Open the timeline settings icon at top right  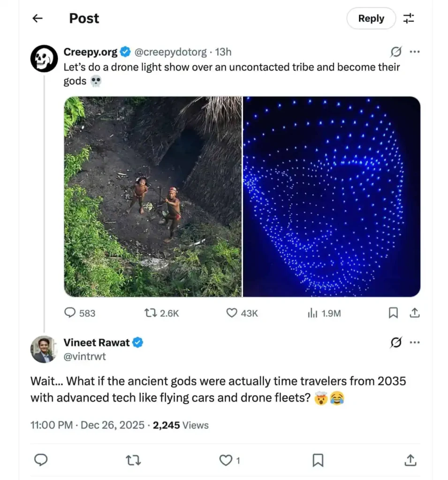click(409, 18)
